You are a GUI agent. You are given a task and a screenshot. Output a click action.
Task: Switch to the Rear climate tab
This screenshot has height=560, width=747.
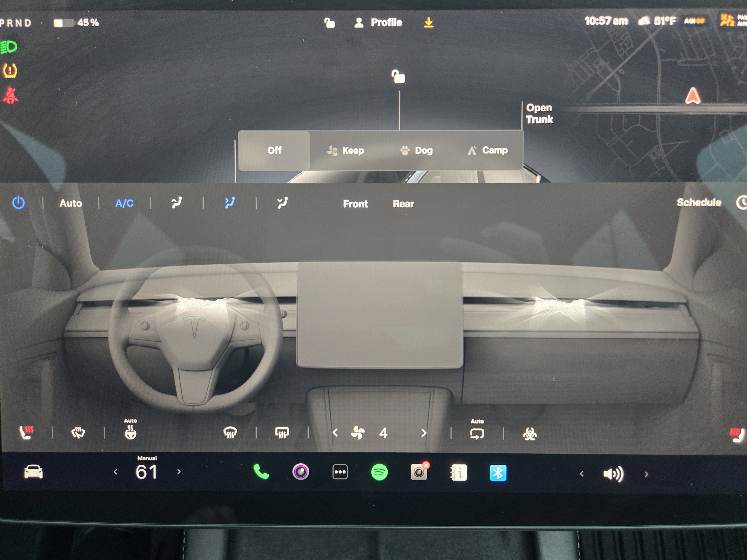click(x=403, y=204)
